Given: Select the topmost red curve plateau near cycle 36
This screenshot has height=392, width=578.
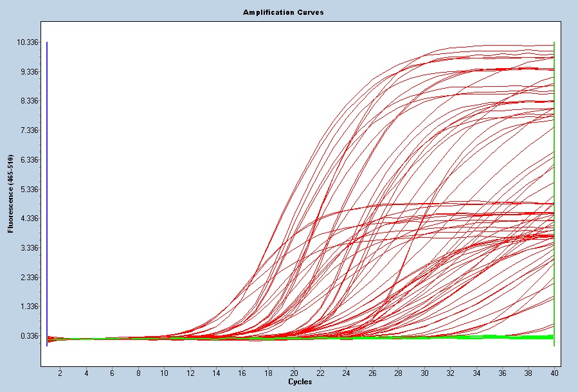Looking at the screenshot, I should (503, 46).
